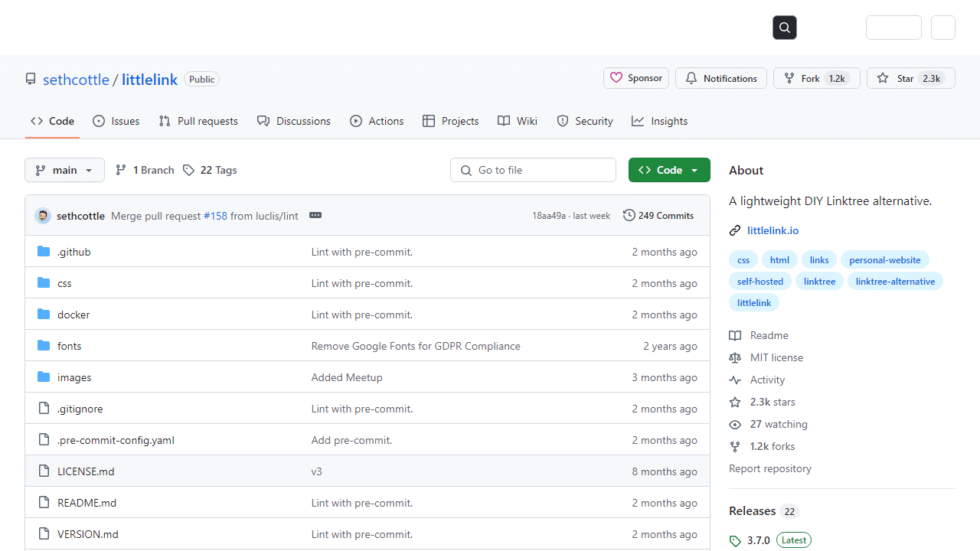Click the file icon beside LICENSE.md
Screen dimensions: 980x551
click(x=44, y=471)
